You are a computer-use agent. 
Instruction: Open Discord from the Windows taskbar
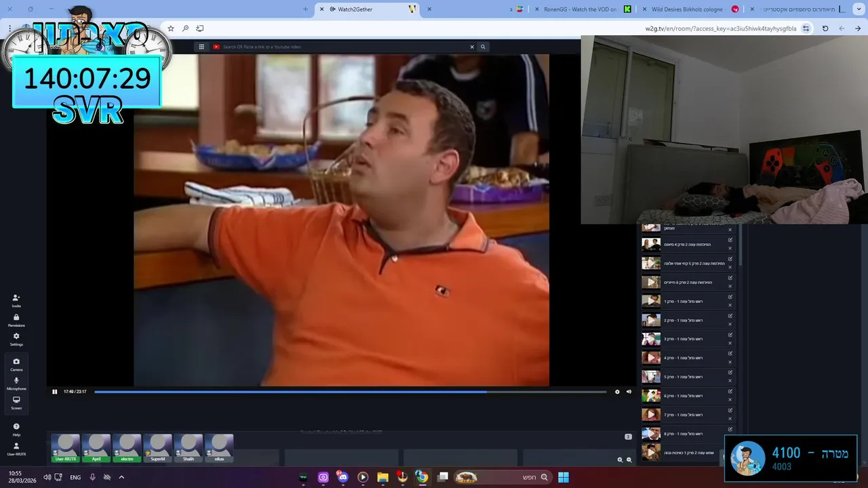(342, 477)
